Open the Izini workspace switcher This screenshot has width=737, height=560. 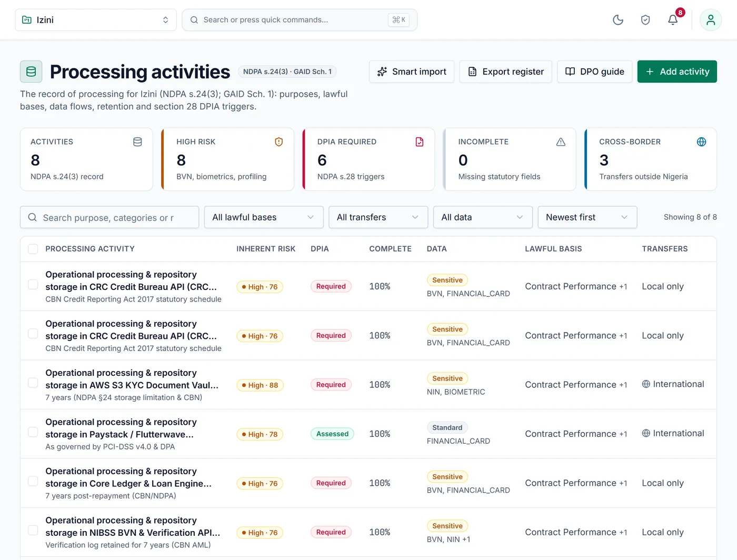(96, 20)
